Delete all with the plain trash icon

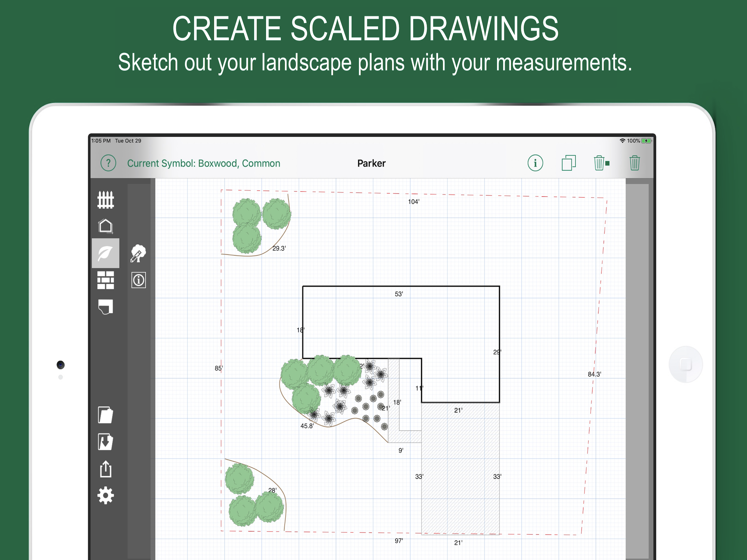634,163
